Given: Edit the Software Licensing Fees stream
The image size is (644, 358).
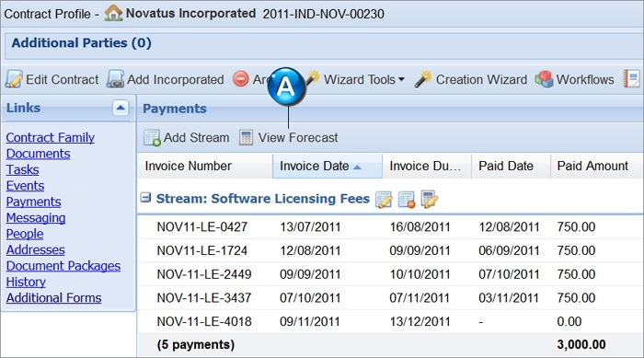Looking at the screenshot, I should 384,200.
